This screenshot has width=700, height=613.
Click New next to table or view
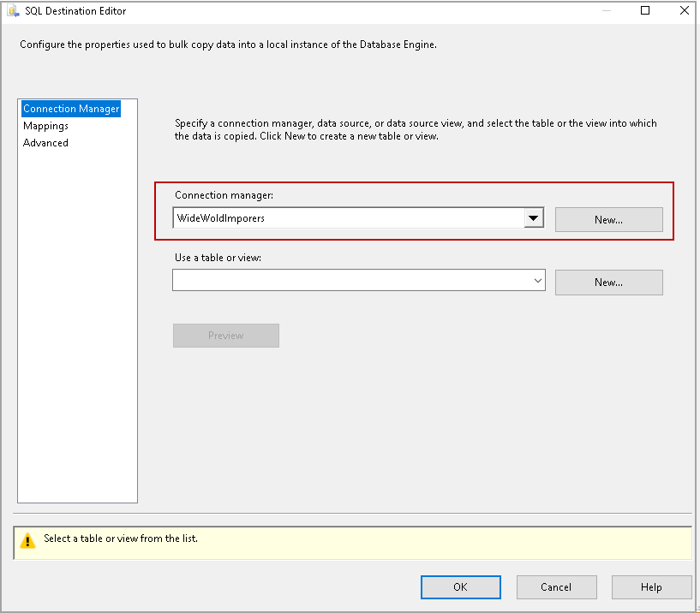(608, 283)
